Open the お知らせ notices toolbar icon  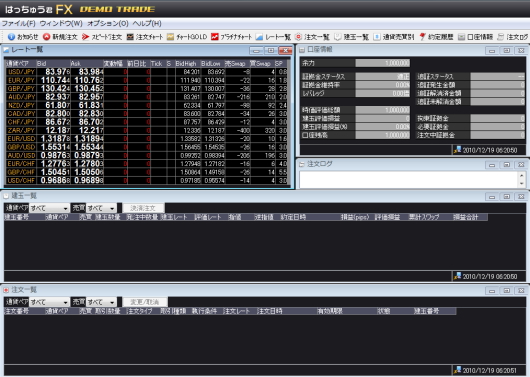23,37
